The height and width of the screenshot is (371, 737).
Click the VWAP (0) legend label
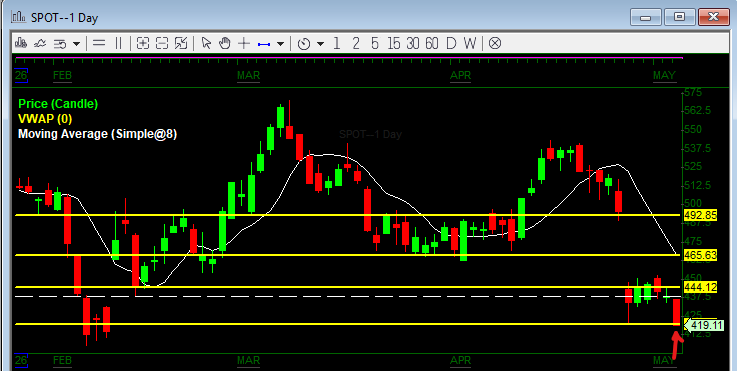tap(45, 118)
